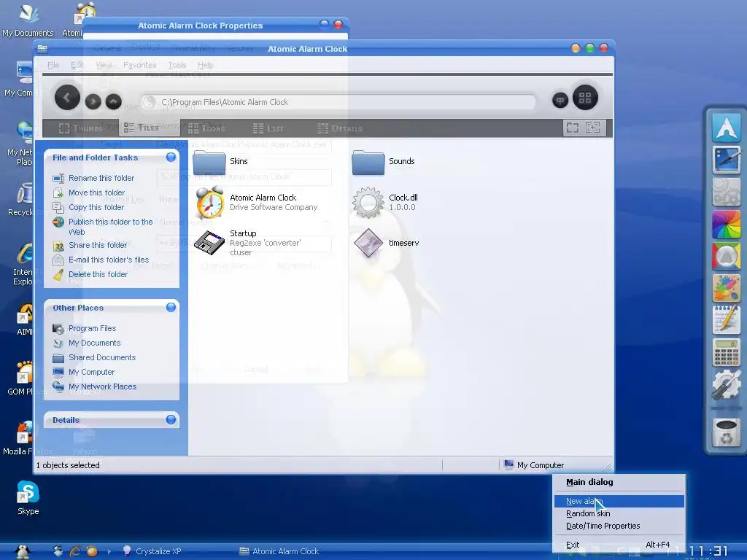Open the My Documents desktop icon

pos(28,20)
